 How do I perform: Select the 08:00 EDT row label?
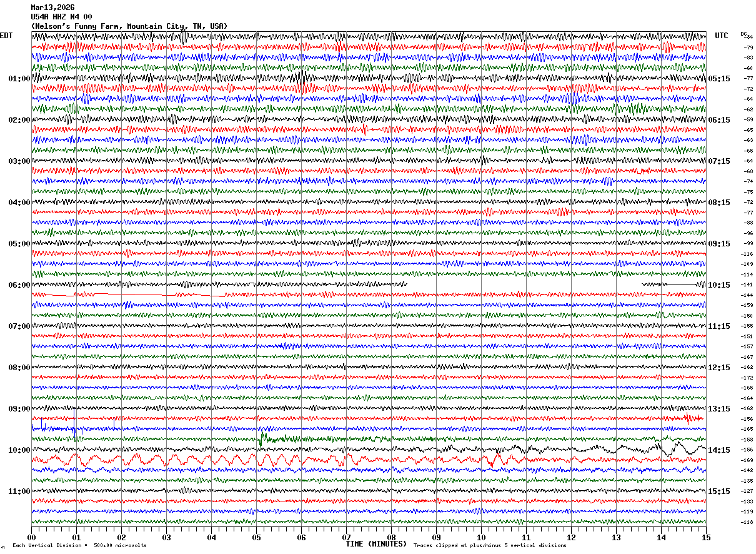[x=19, y=368]
